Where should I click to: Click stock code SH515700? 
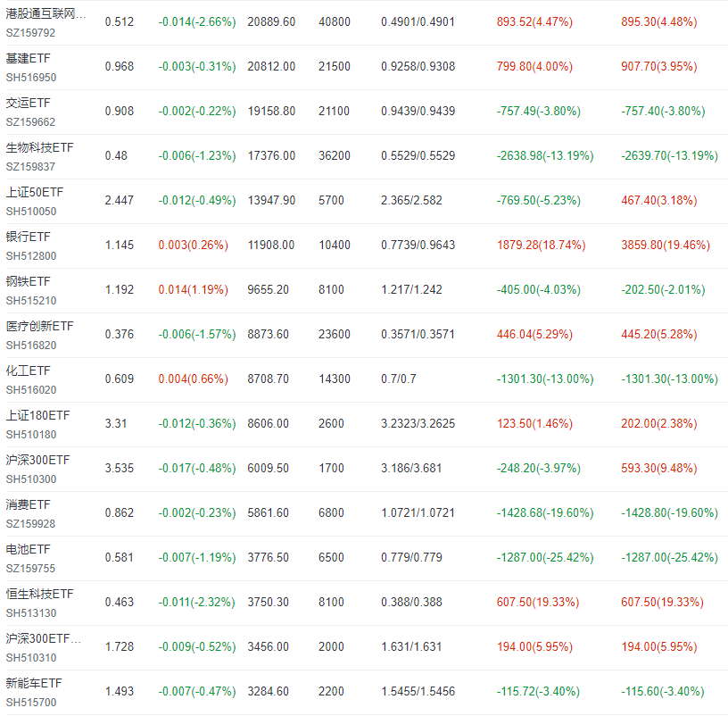click(31, 702)
